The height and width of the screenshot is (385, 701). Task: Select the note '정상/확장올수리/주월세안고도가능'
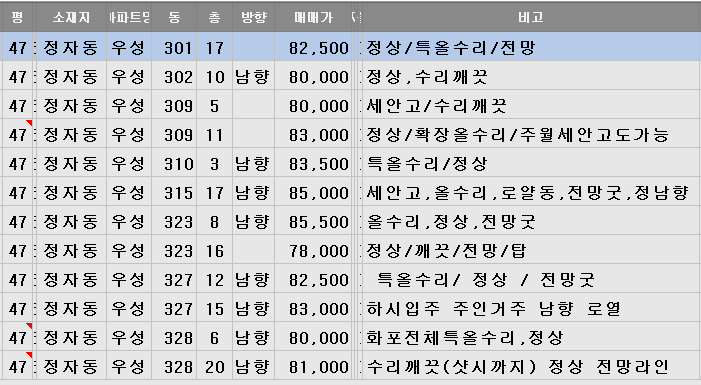517,135
